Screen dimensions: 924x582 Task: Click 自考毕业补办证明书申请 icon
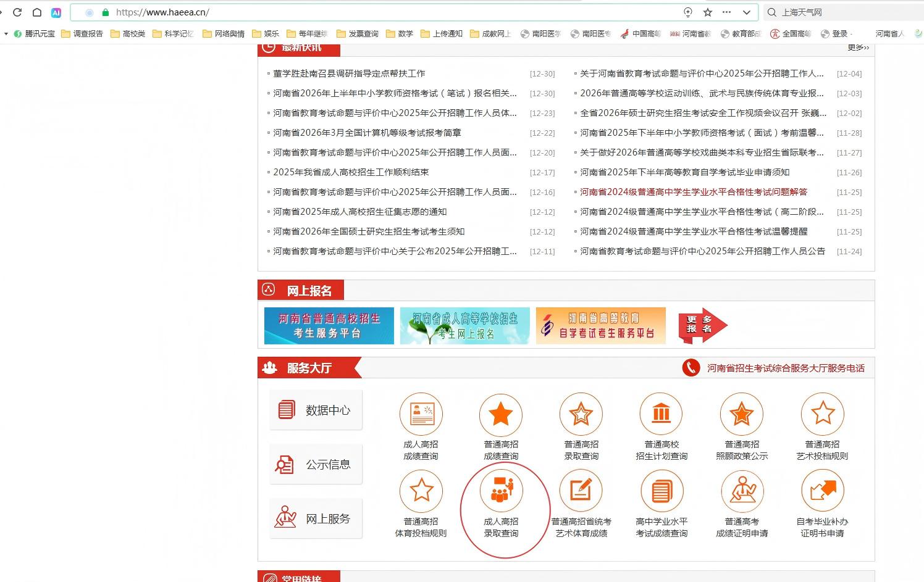click(822, 491)
